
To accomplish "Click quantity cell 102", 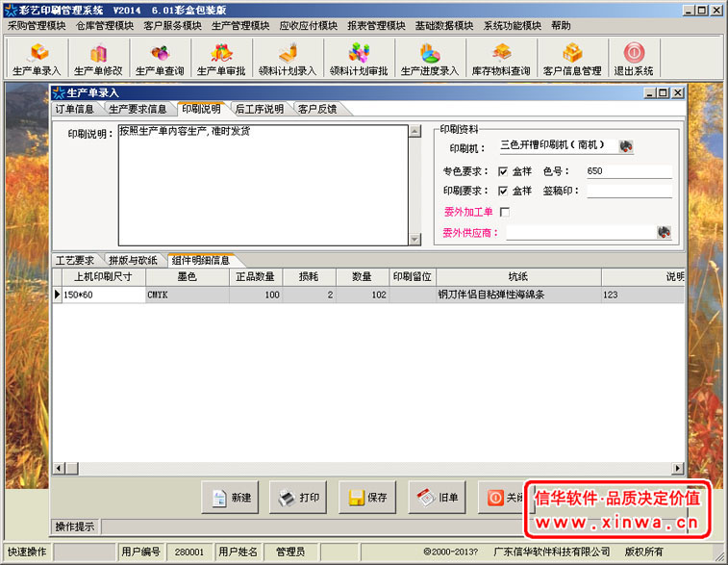I will click(363, 295).
